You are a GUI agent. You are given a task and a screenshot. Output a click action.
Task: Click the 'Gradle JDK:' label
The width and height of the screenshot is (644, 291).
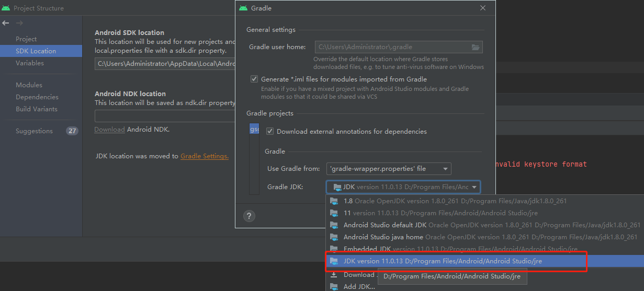[285, 187]
